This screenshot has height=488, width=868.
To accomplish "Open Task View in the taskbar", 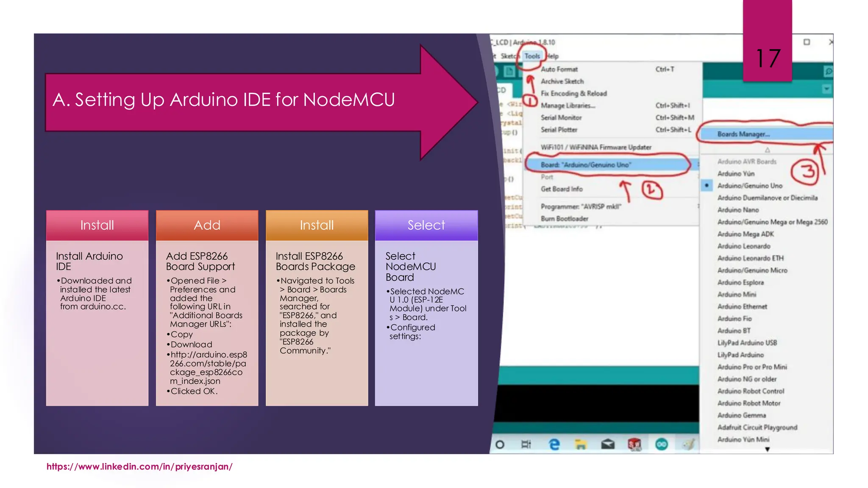I will click(x=526, y=444).
